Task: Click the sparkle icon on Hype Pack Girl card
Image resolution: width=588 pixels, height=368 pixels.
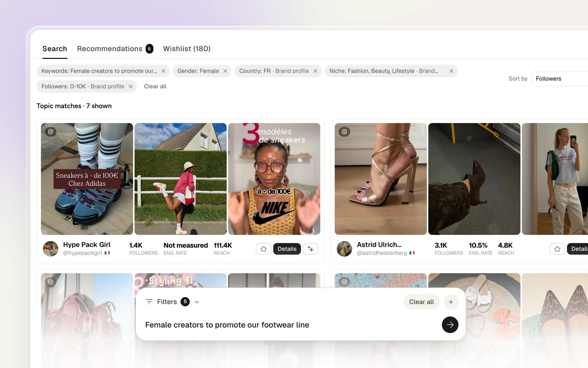Action: [x=311, y=249]
